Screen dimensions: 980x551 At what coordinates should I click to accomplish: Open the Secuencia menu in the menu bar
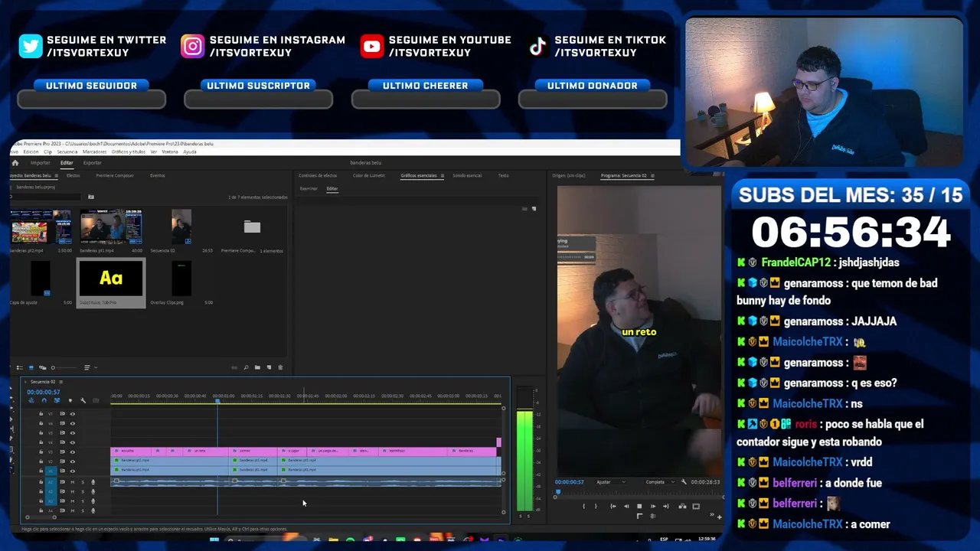67,152
